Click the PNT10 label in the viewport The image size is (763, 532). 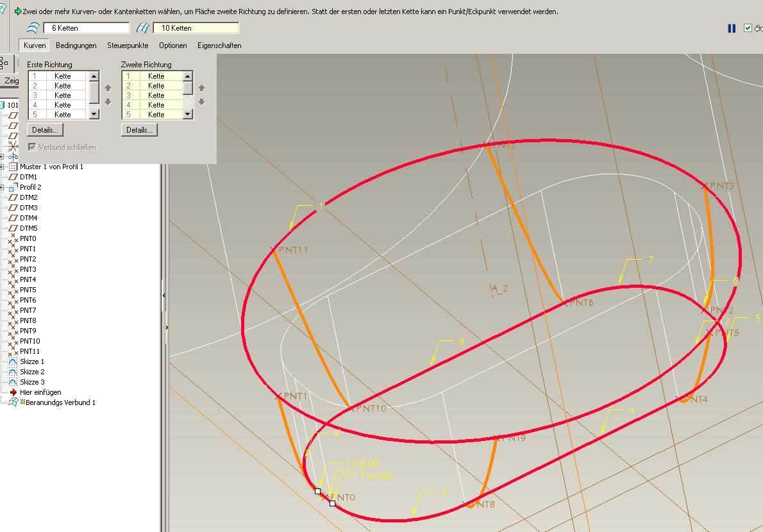click(371, 408)
